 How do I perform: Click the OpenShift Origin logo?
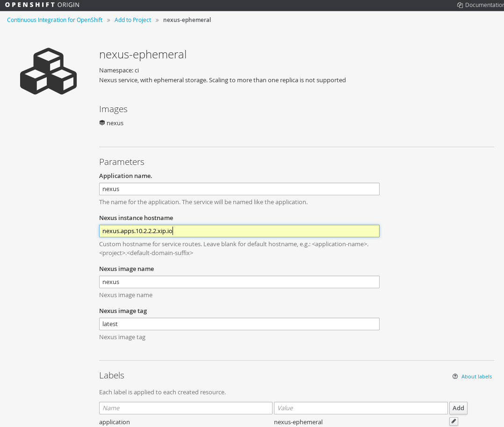tap(42, 5)
